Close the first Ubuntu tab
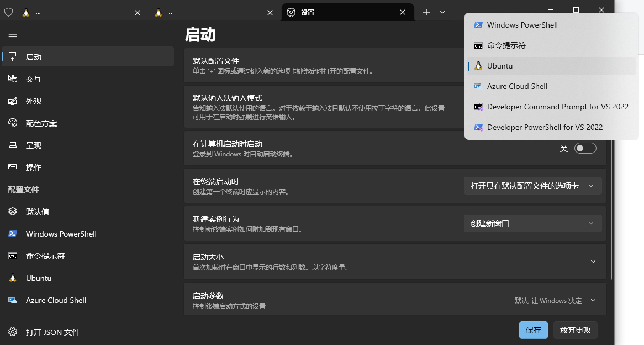 pyautogui.click(x=138, y=13)
